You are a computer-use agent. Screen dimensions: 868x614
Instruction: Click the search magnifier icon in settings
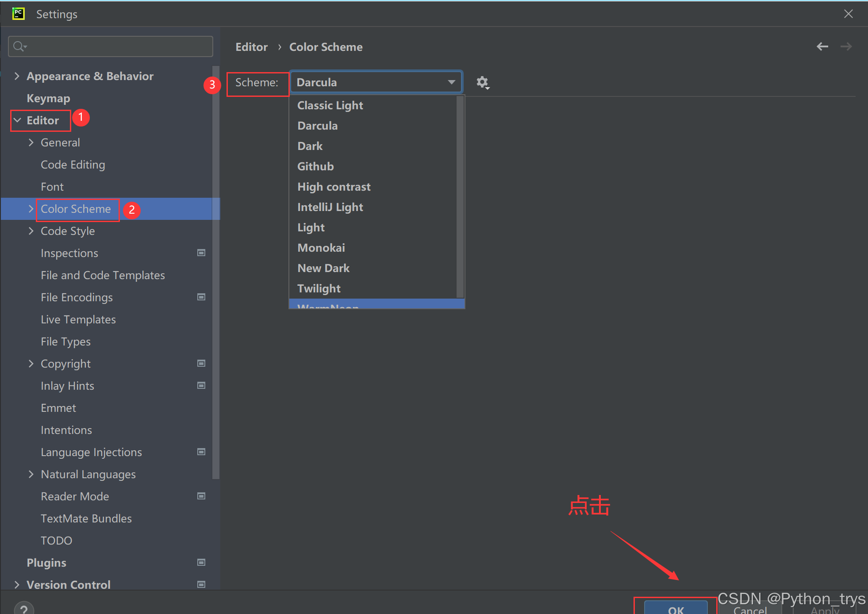click(19, 46)
